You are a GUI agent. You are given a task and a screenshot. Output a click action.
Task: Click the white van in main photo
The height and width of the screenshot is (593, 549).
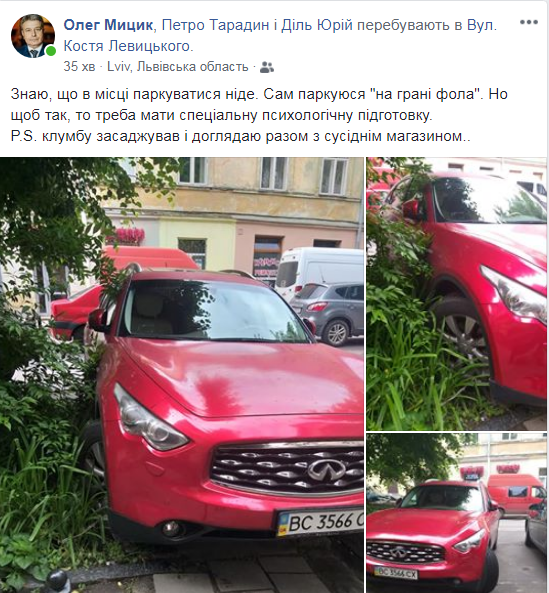(x=319, y=269)
